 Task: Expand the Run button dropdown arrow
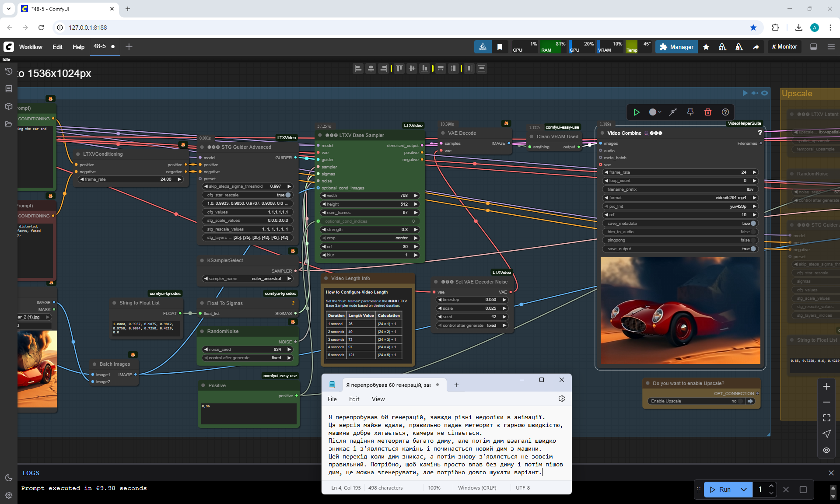click(744, 490)
